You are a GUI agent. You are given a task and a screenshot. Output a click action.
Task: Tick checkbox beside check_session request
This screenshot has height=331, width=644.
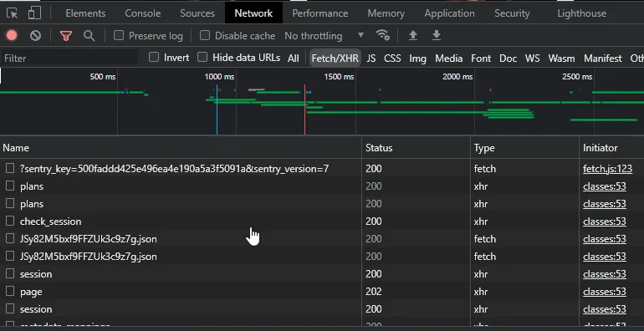tap(10, 221)
